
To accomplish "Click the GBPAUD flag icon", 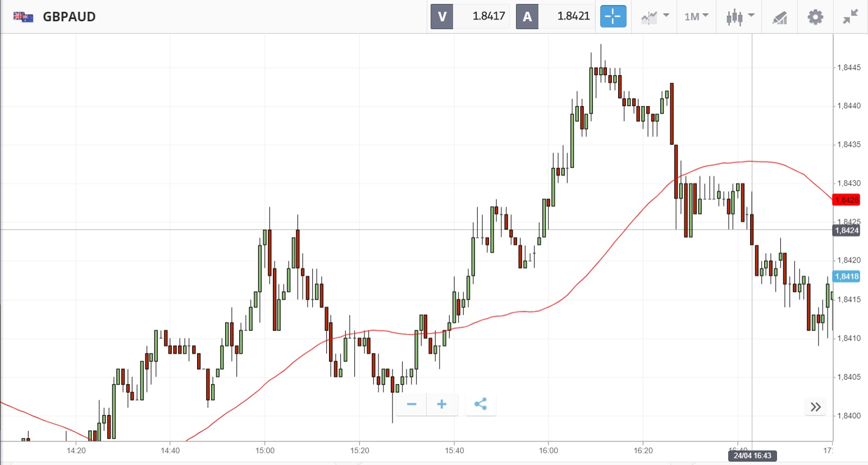I will click(x=23, y=17).
